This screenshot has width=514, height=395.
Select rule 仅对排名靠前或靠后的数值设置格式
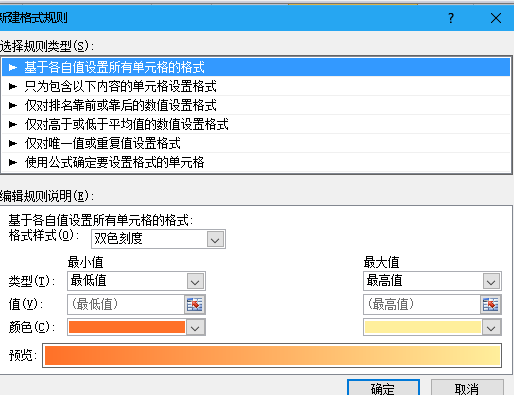(256, 105)
